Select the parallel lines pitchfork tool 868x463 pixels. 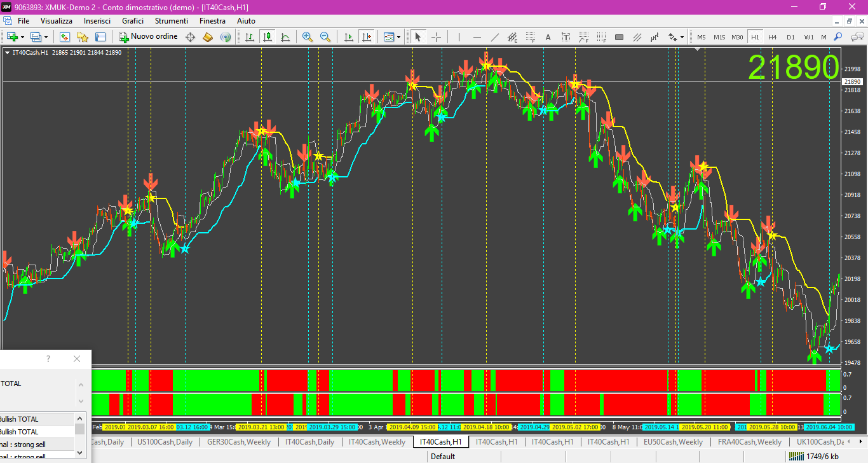click(x=637, y=37)
